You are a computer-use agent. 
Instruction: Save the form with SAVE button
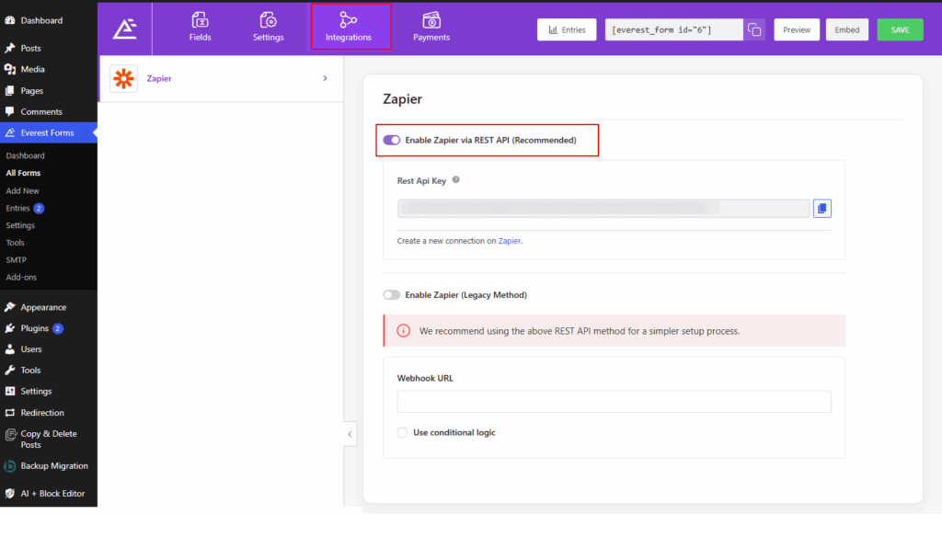tap(900, 29)
